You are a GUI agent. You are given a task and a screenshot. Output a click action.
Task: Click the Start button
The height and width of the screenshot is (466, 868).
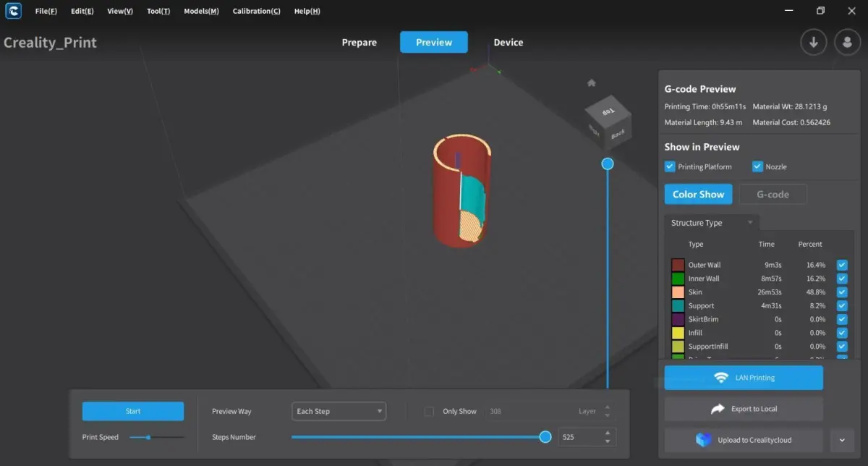click(x=133, y=411)
